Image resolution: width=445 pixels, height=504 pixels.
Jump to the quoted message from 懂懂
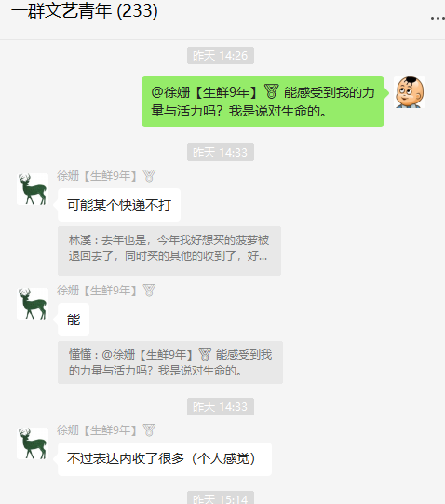pos(170,362)
